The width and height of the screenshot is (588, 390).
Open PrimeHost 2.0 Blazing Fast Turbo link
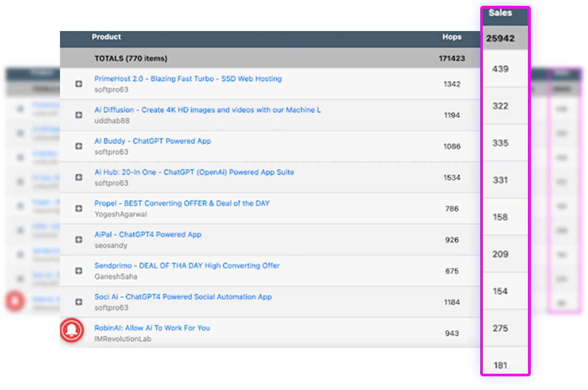pyautogui.click(x=188, y=79)
